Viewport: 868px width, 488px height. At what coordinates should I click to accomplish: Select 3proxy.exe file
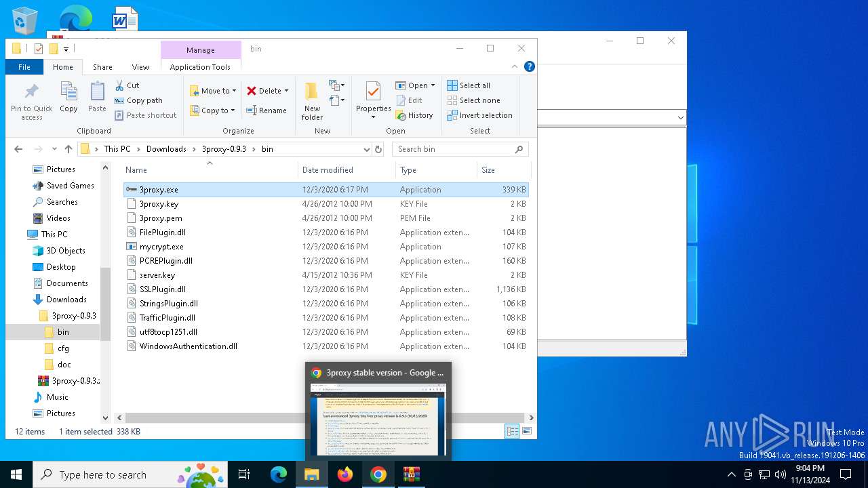pyautogui.click(x=325, y=190)
